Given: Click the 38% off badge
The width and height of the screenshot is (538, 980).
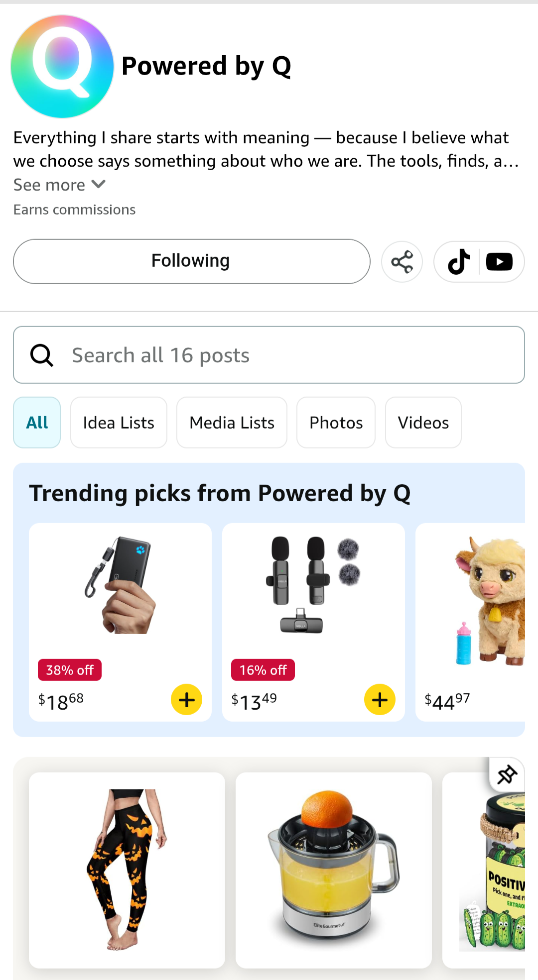Looking at the screenshot, I should pyautogui.click(x=70, y=670).
